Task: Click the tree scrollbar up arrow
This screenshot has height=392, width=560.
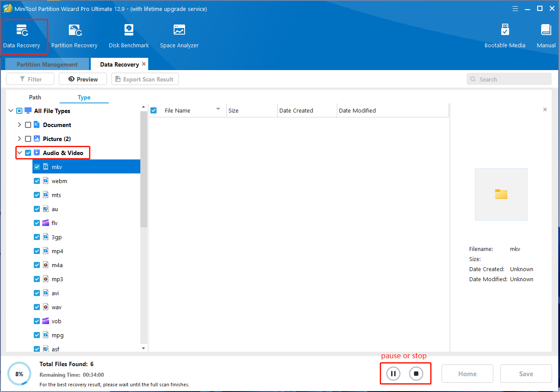Action: [x=143, y=107]
